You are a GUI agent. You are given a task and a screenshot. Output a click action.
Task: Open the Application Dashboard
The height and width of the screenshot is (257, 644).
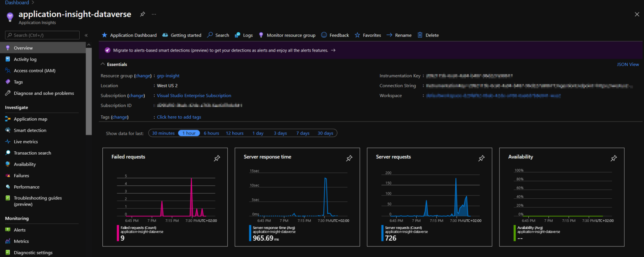pyautogui.click(x=133, y=35)
